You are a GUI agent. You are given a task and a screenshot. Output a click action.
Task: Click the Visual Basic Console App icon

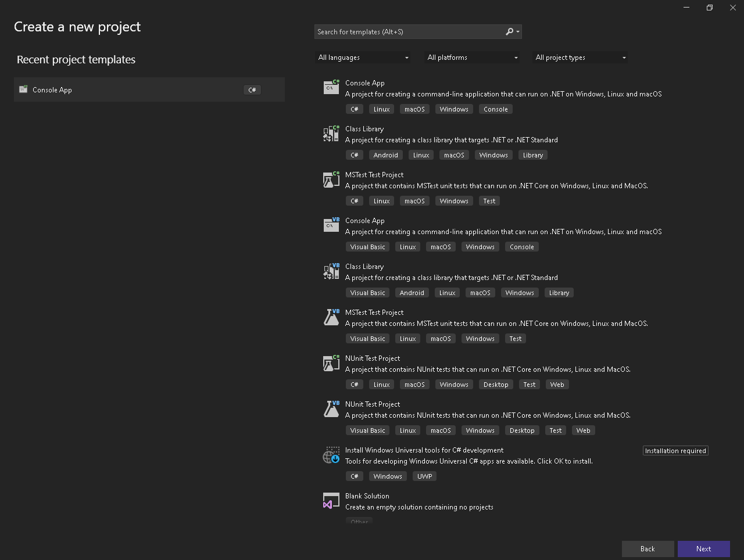pyautogui.click(x=331, y=225)
